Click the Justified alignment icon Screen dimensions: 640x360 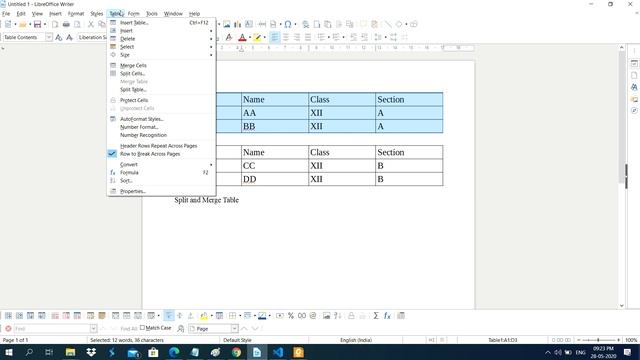coord(308,38)
